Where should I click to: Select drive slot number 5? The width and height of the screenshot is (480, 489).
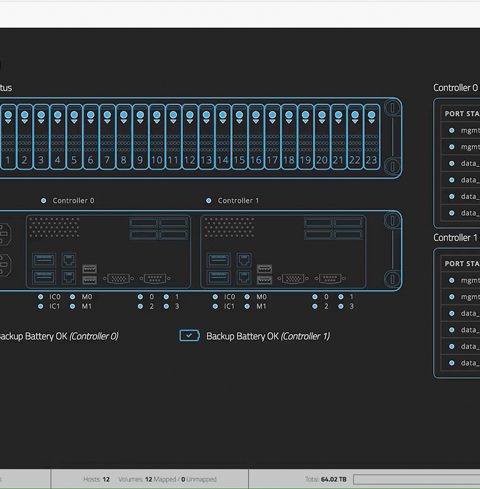point(74,137)
